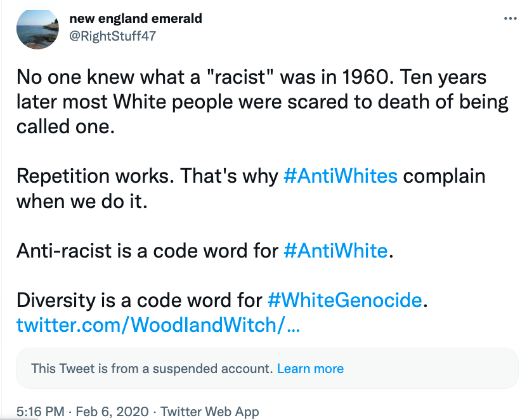The image size is (527, 420).
Task: Open the new england emerald display name
Action: pyautogui.click(x=136, y=18)
